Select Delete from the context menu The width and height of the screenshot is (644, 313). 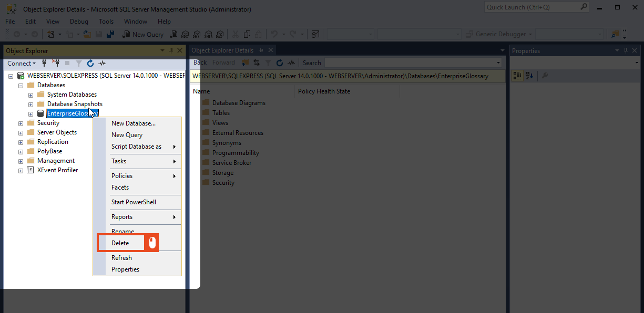[x=120, y=243]
